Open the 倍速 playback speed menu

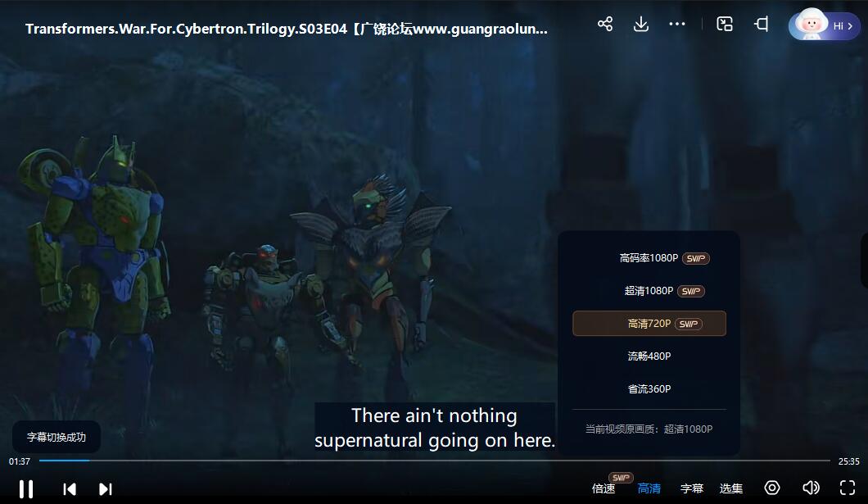click(x=604, y=488)
